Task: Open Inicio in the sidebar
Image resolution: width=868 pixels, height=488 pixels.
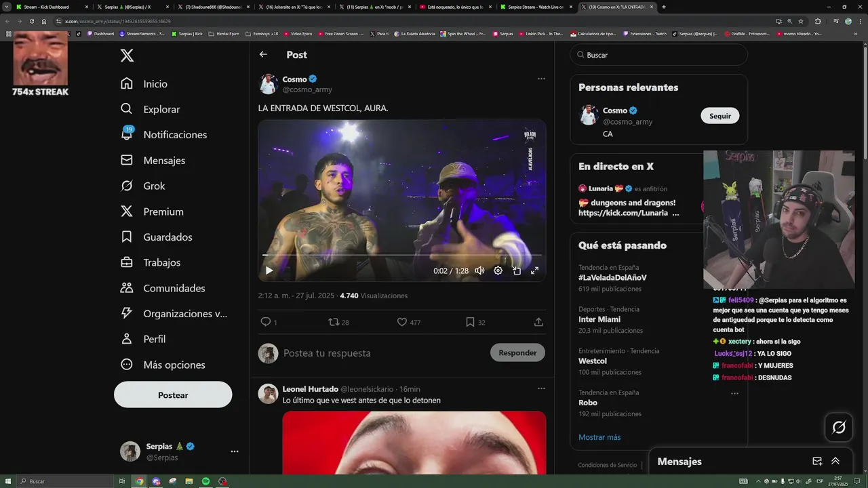Action: 144,83
